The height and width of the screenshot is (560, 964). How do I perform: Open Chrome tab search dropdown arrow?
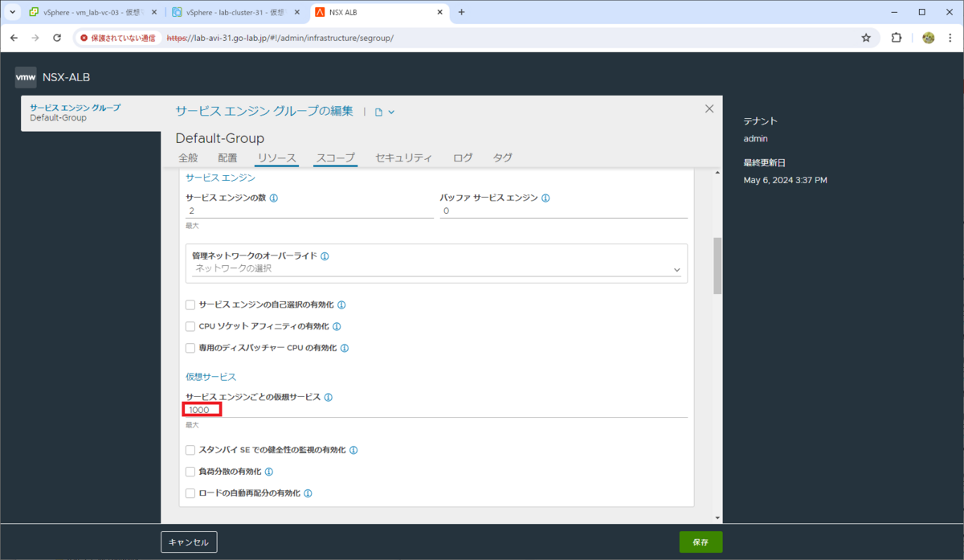click(12, 12)
